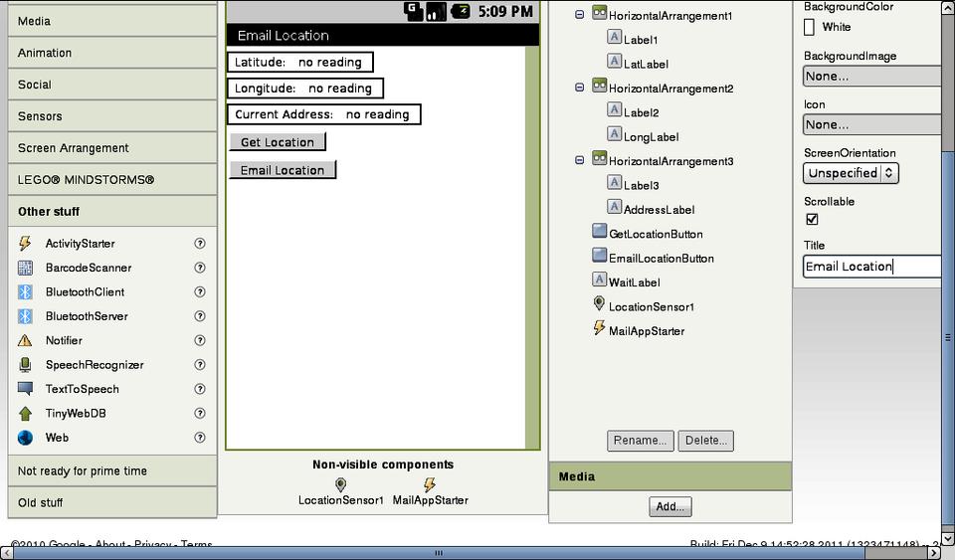This screenshot has height=560, width=955.
Task: Open Screen Arrangement palette category
Action: pos(112,148)
